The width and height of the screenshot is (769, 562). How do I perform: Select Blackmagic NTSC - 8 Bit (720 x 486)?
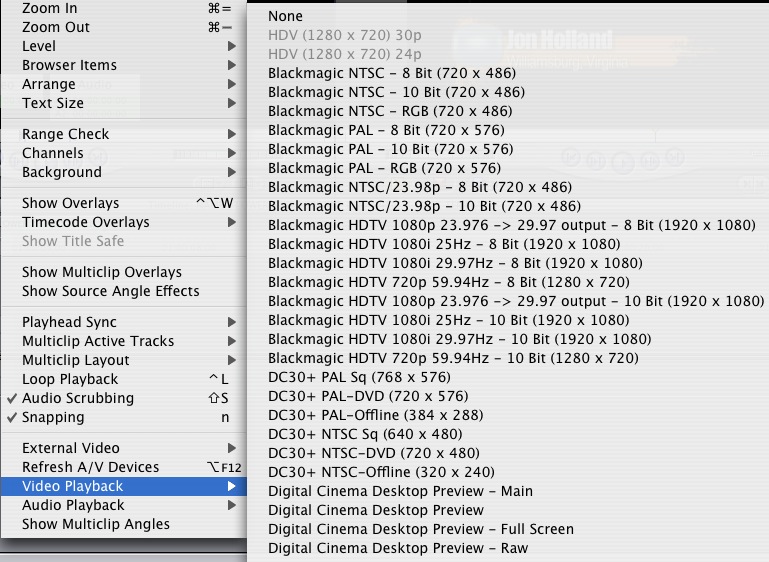click(x=508, y=74)
